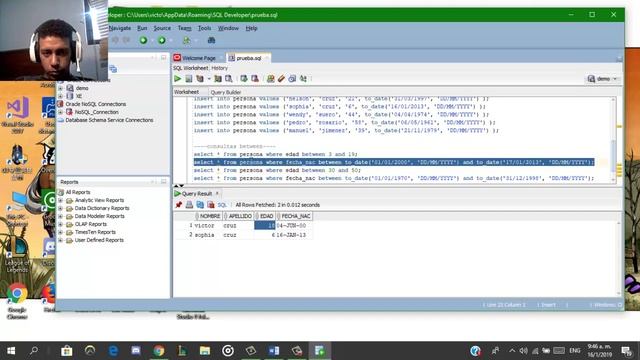640x360 pixels.
Task: Select Oracle NoSQL Connections item
Action: click(x=96, y=104)
